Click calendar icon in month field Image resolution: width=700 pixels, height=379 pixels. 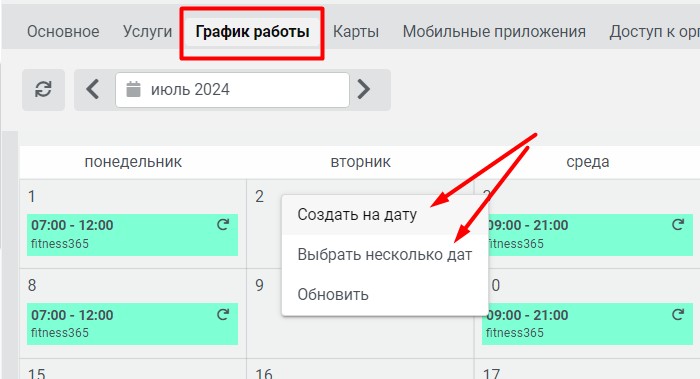[x=133, y=89]
